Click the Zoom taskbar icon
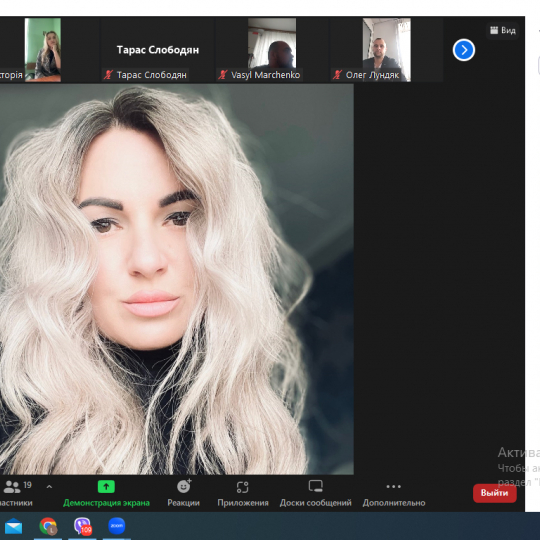 click(x=117, y=526)
